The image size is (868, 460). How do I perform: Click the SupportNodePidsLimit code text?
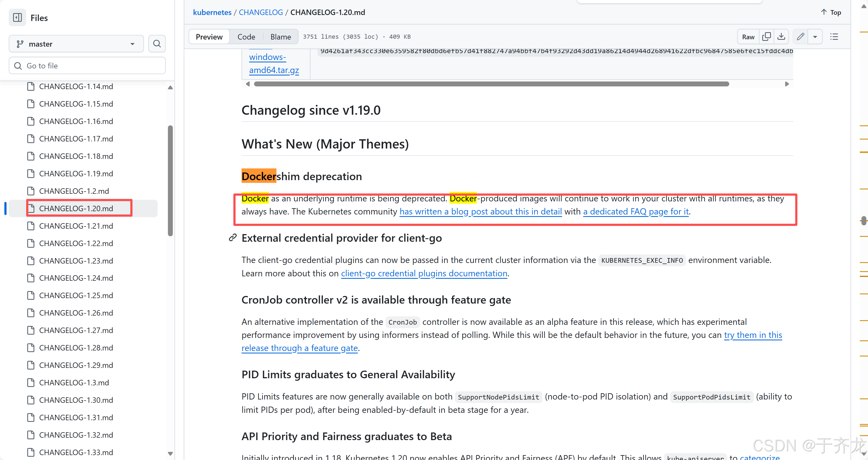[x=498, y=397]
